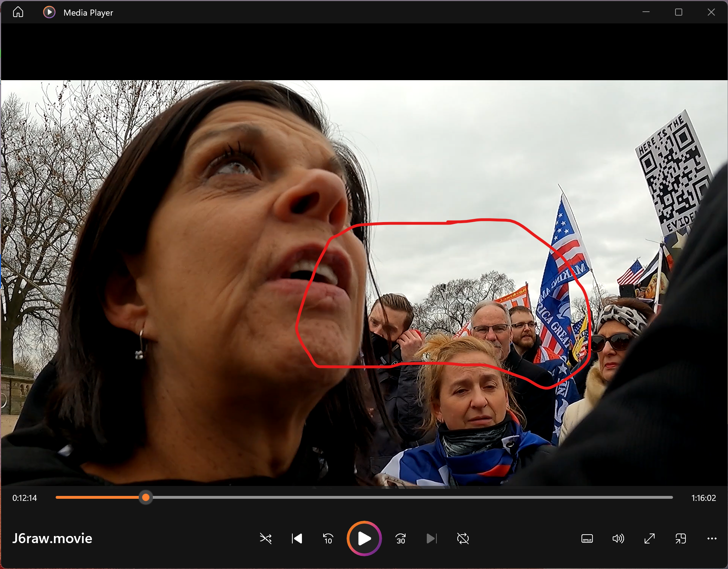Click the Media Player title text

88,13
